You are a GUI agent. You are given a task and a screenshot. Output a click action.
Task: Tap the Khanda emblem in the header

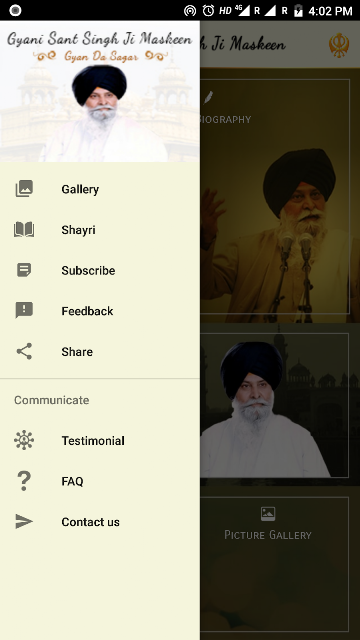[339, 45]
